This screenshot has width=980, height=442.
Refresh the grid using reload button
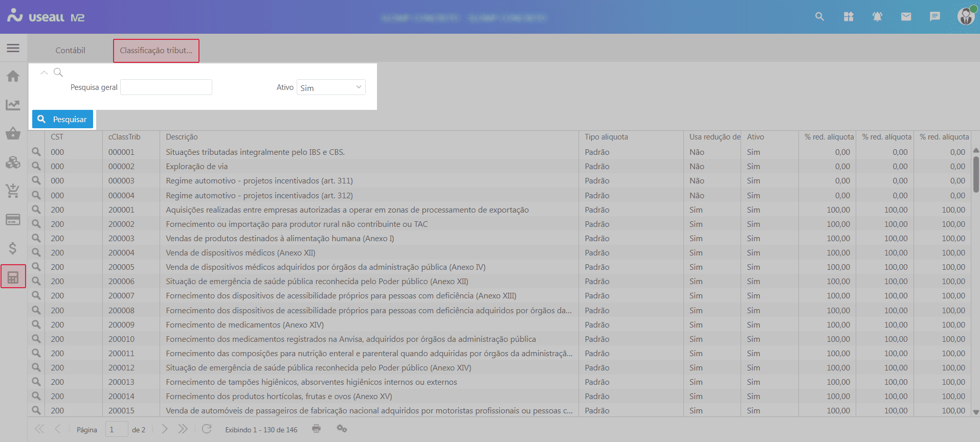coord(207,429)
